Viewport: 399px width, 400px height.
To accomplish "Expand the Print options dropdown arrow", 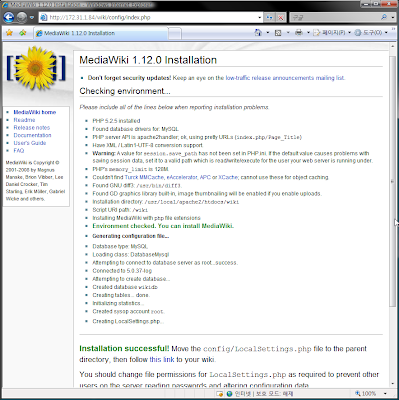I will point(308,33).
